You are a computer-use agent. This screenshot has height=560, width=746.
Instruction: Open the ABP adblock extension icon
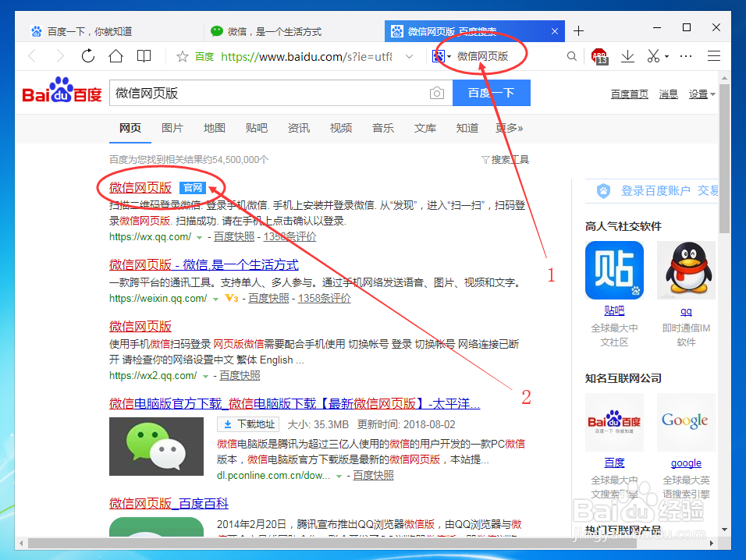[x=599, y=57]
